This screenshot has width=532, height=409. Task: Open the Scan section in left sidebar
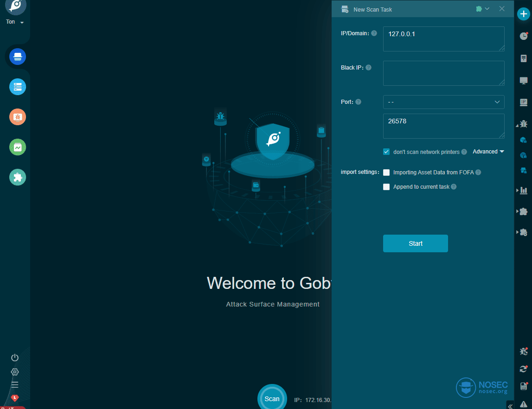pyautogui.click(x=18, y=57)
